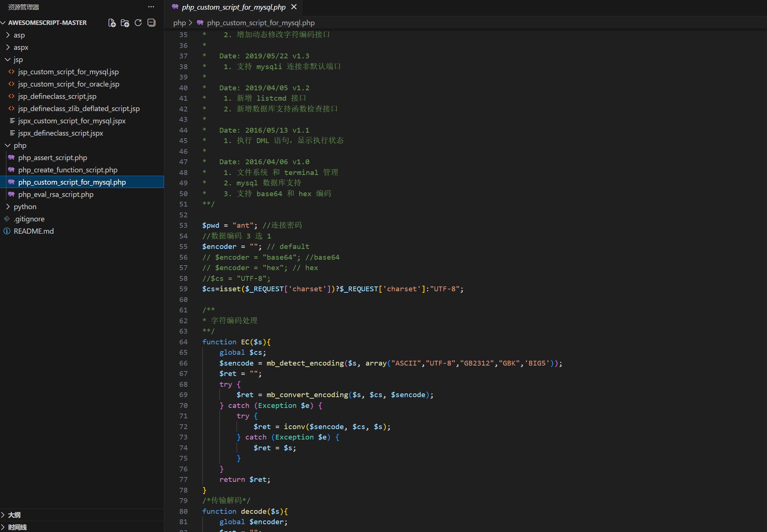The width and height of the screenshot is (767, 532).
Task: Expand the 大纲 outline panel
Action: 14,515
